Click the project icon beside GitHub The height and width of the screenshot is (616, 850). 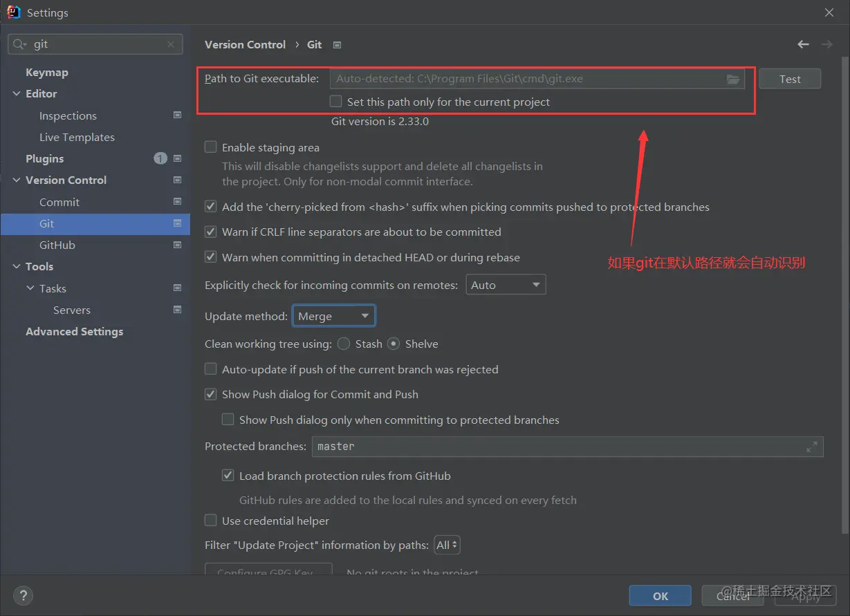(x=177, y=245)
